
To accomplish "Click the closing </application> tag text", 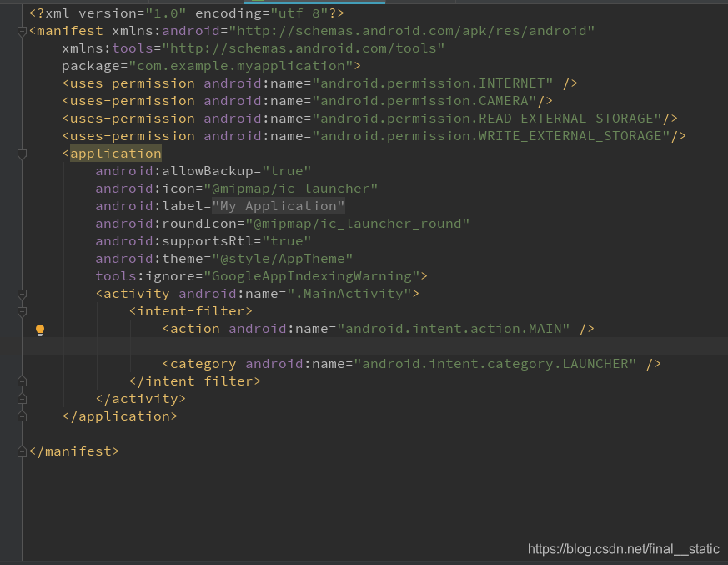I will (x=120, y=416).
